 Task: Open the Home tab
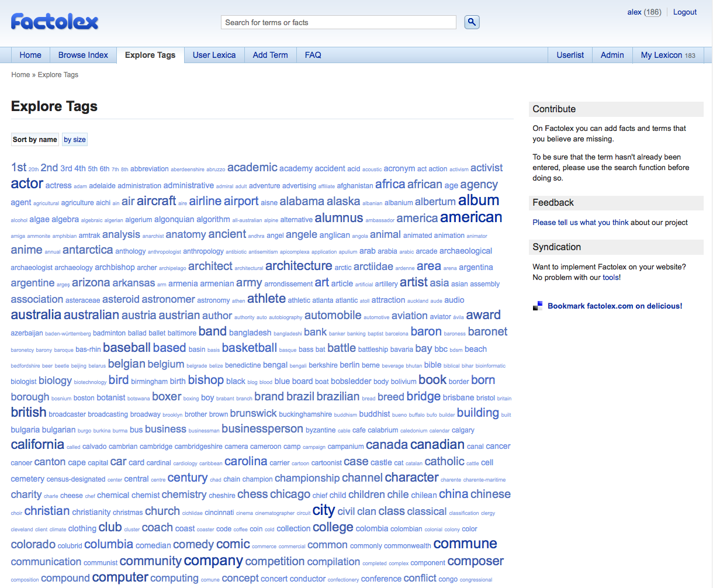[30, 55]
